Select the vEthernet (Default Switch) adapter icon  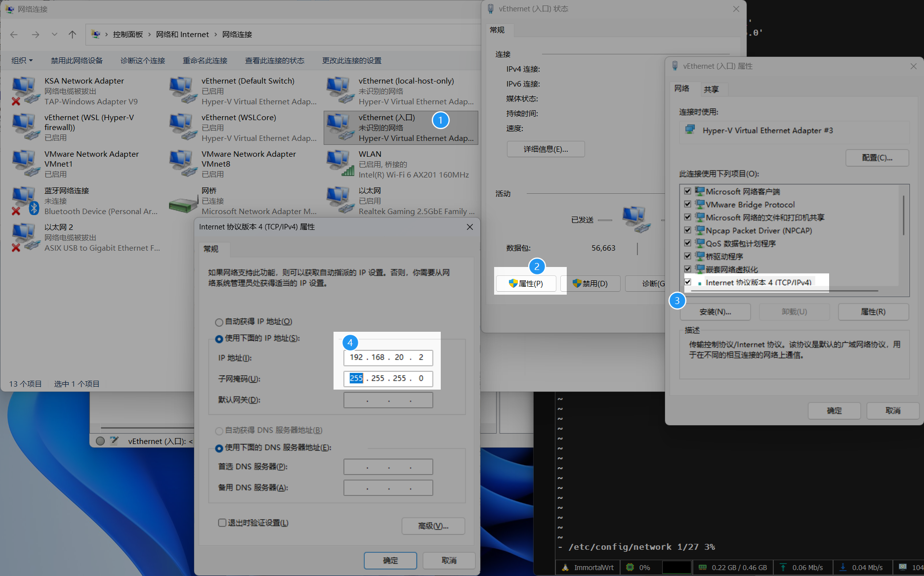182,88
